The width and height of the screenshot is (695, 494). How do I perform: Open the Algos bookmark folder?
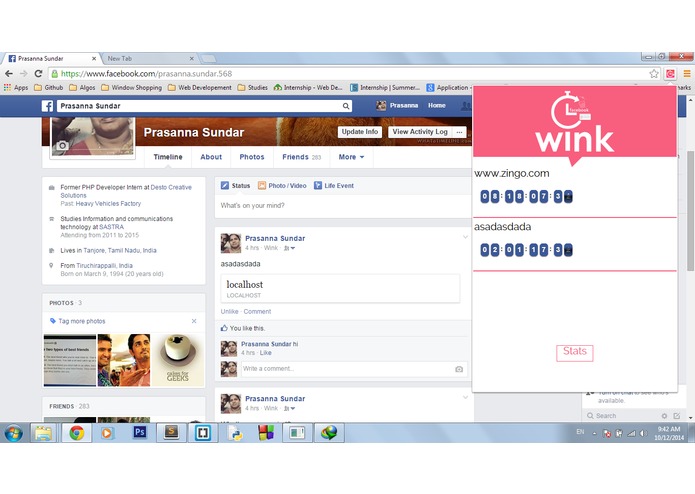point(82,88)
